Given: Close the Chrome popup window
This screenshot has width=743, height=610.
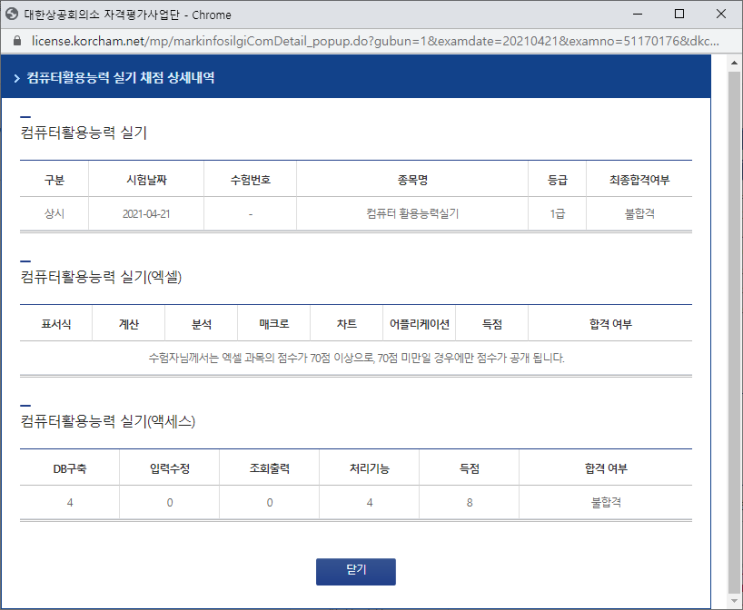Looking at the screenshot, I should (721, 14).
